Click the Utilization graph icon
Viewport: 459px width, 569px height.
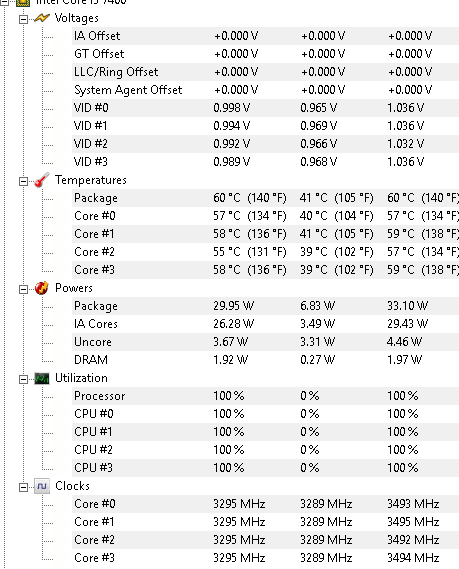click(x=42, y=378)
